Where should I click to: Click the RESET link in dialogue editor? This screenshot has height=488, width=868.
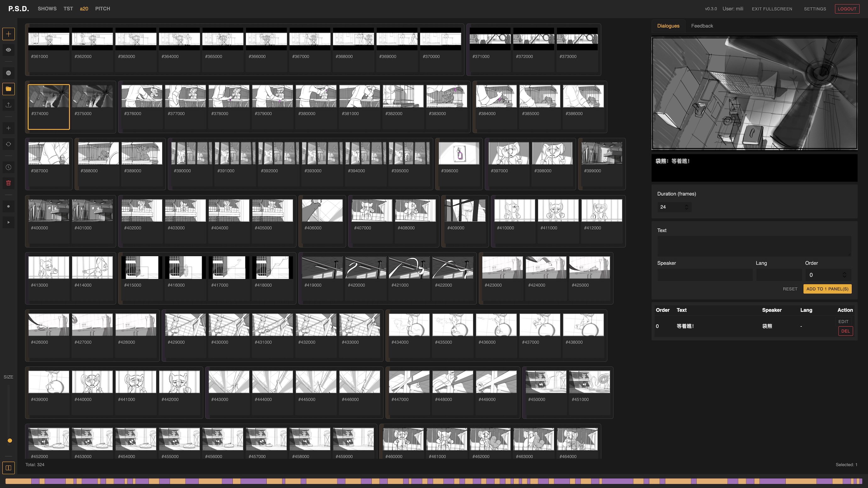tap(790, 289)
